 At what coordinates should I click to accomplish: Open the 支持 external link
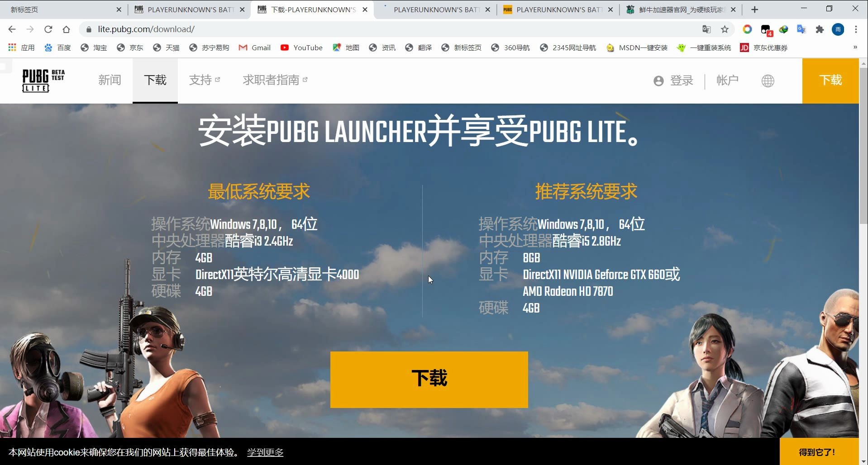tap(205, 80)
